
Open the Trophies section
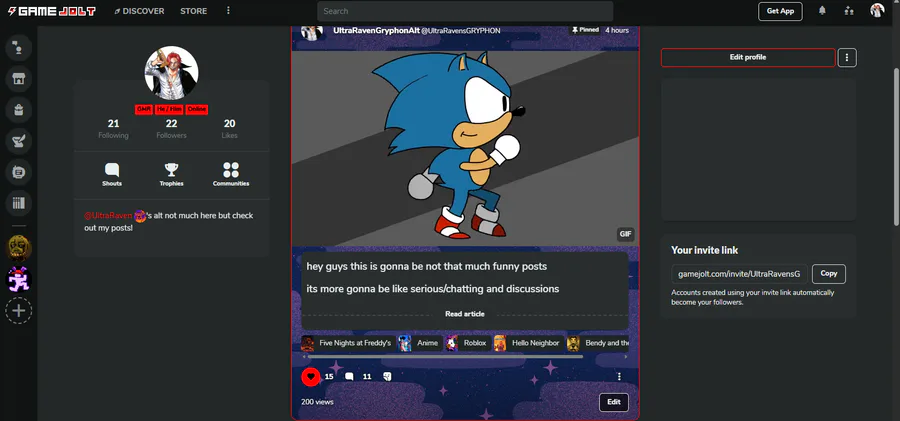coord(172,175)
